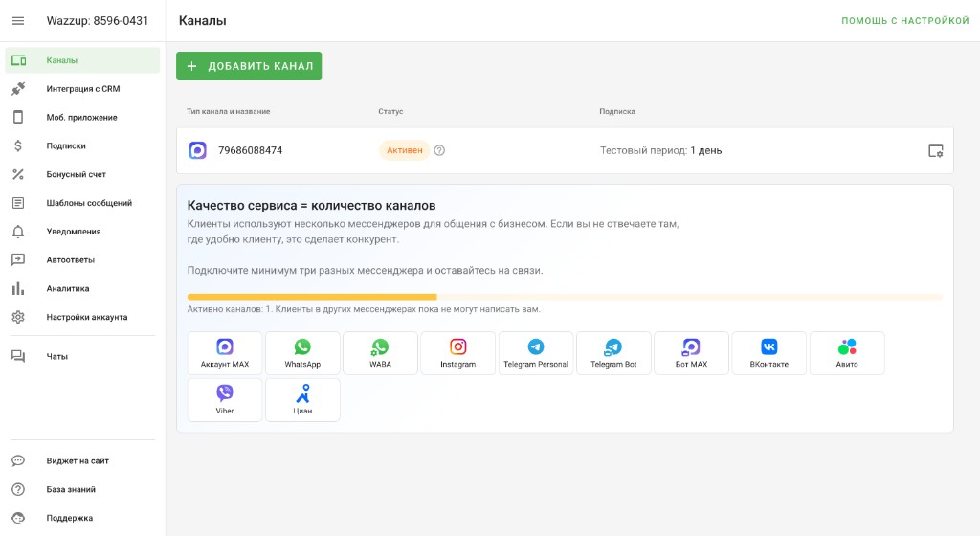Image resolution: width=980 pixels, height=536 pixels.
Task: Click ПОМОЩЬ С НАСТРОЙКОЙ link
Action: [905, 21]
